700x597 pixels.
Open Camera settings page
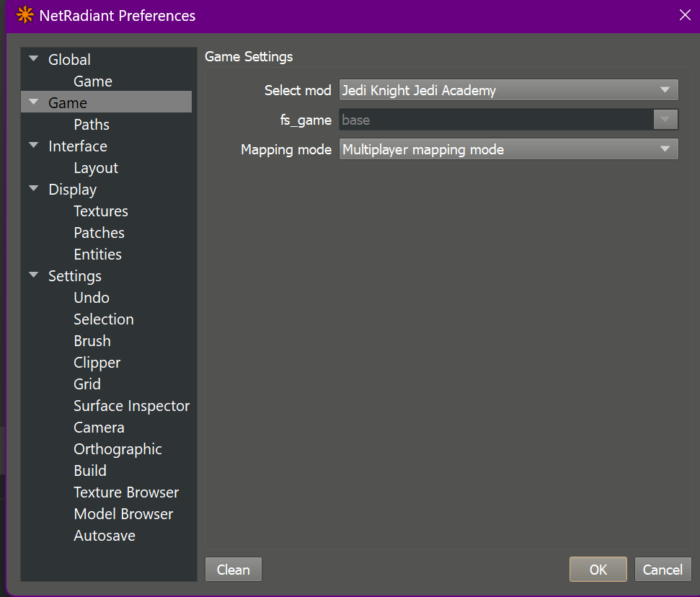click(x=99, y=428)
